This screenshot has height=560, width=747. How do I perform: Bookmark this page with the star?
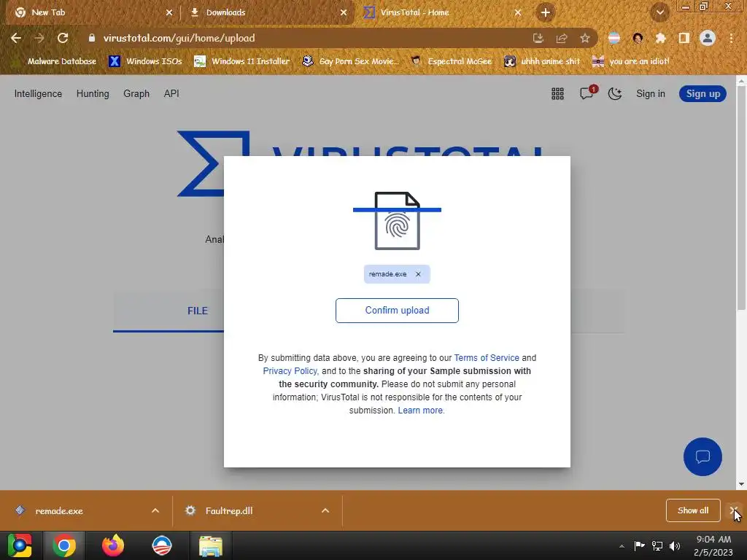point(585,38)
